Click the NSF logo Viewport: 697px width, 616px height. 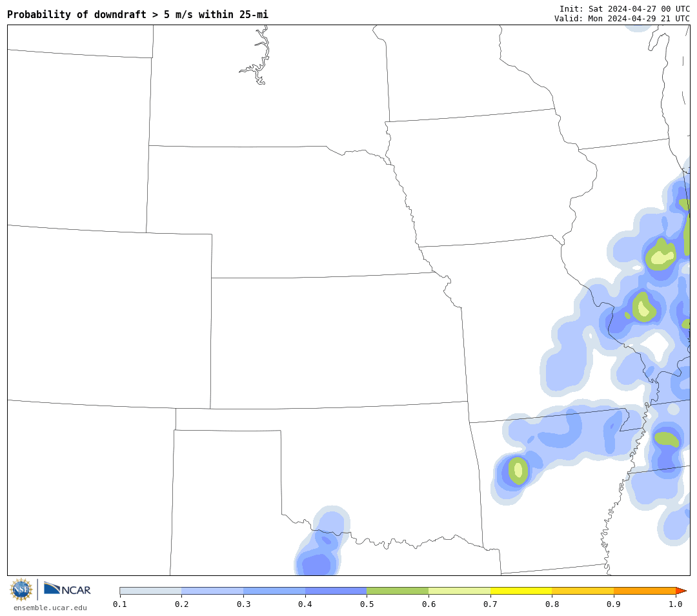pyautogui.click(x=21, y=590)
